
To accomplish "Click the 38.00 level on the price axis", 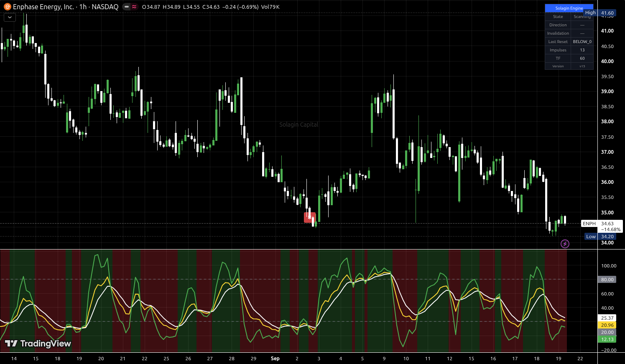I will click(x=607, y=122).
